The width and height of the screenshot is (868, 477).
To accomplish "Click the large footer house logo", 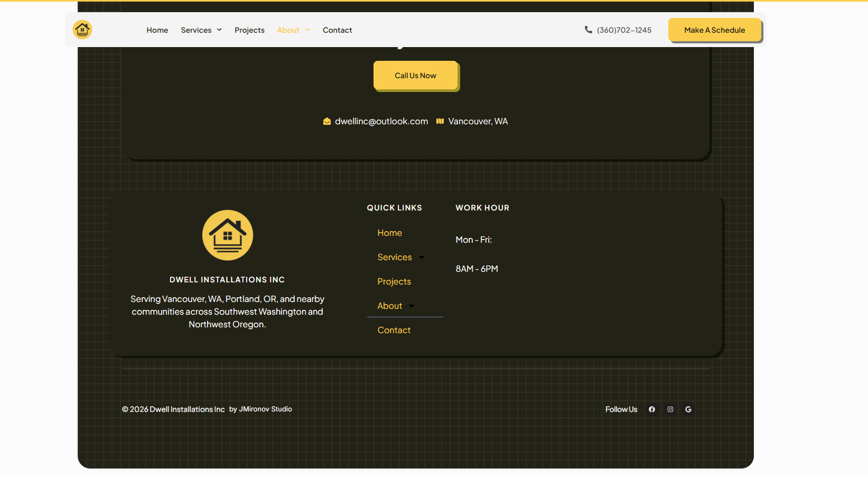I will pyautogui.click(x=228, y=235).
